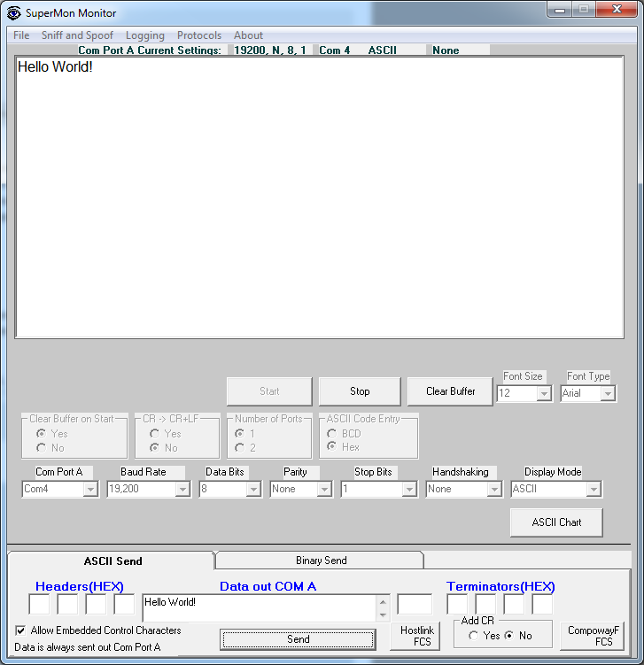Click the CompowayF FCS button

[593, 636]
